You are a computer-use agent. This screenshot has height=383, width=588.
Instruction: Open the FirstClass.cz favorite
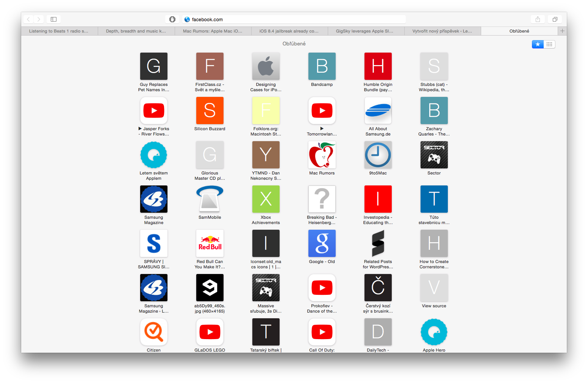tap(210, 66)
